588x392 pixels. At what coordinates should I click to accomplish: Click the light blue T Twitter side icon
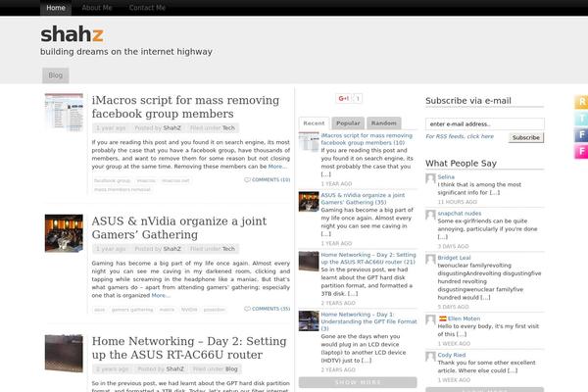click(581, 119)
